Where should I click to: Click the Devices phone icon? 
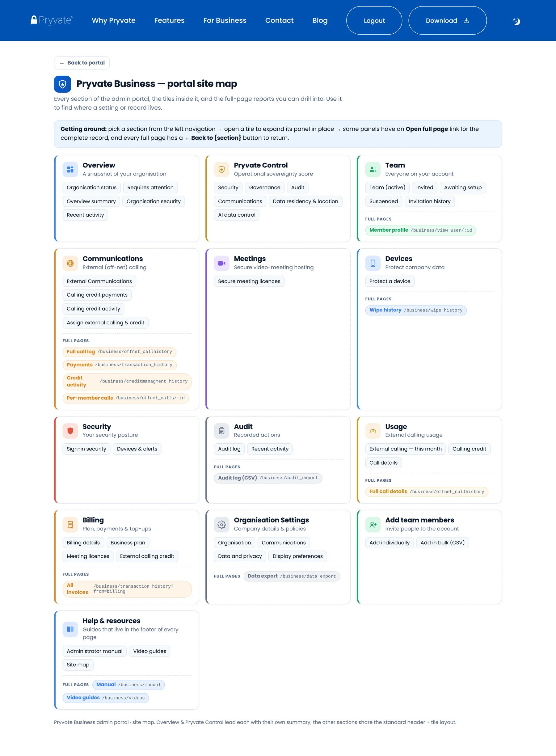tap(373, 263)
